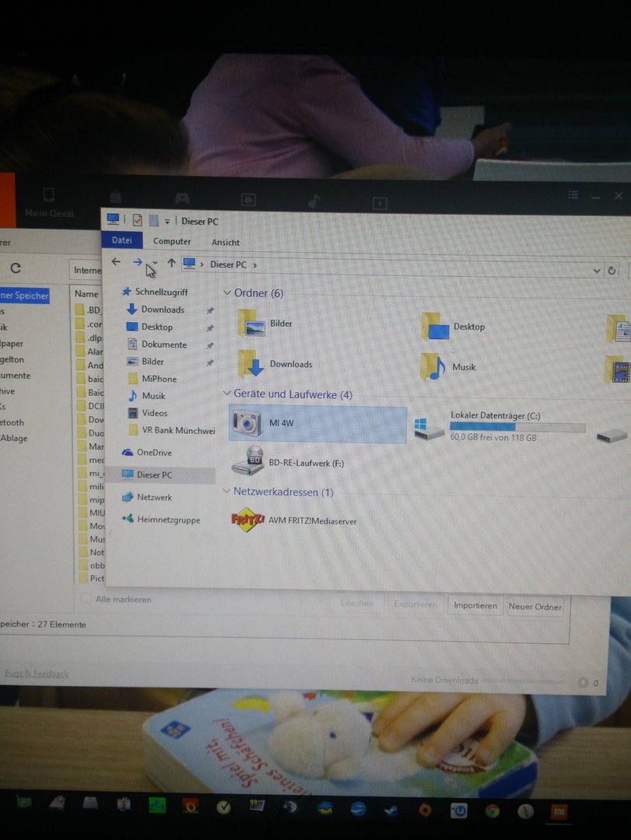
Task: Go up one level with Up arrow
Action: (171, 263)
